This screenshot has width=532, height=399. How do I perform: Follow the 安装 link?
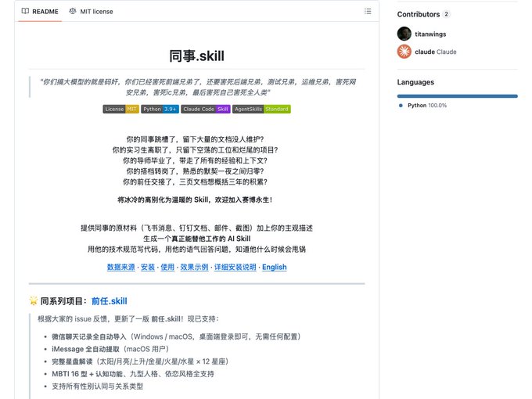148,267
